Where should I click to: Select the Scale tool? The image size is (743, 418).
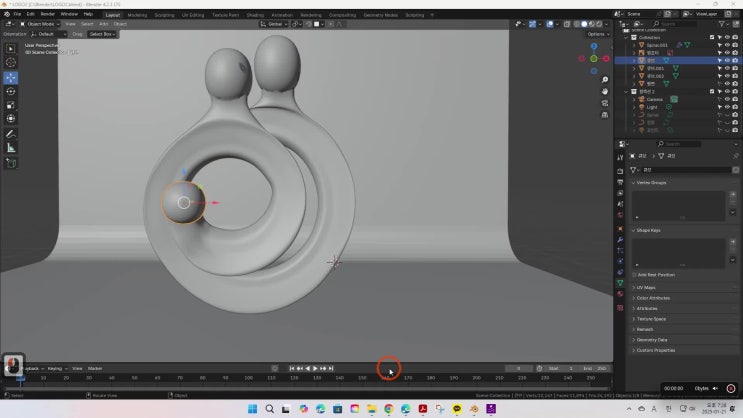point(11,105)
